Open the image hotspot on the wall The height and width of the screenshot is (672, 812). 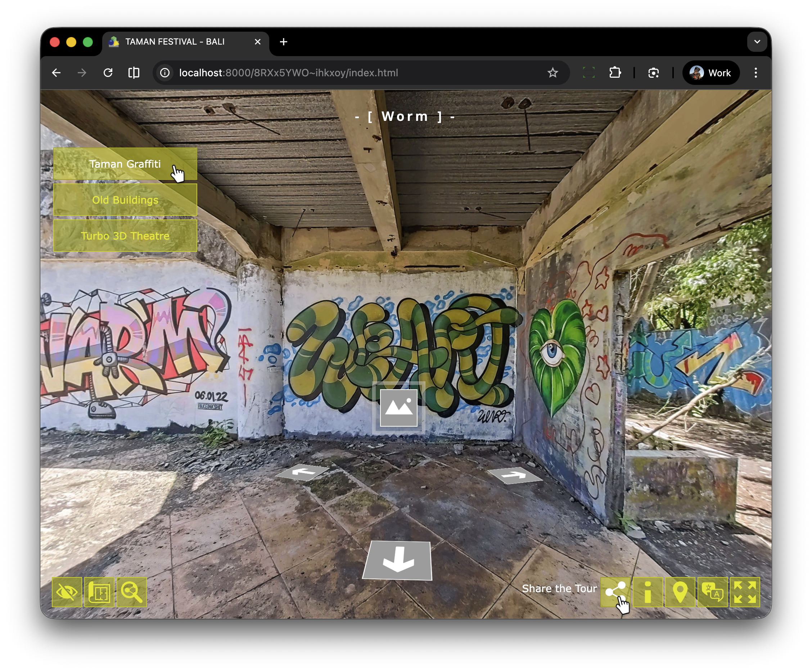pyautogui.click(x=399, y=408)
